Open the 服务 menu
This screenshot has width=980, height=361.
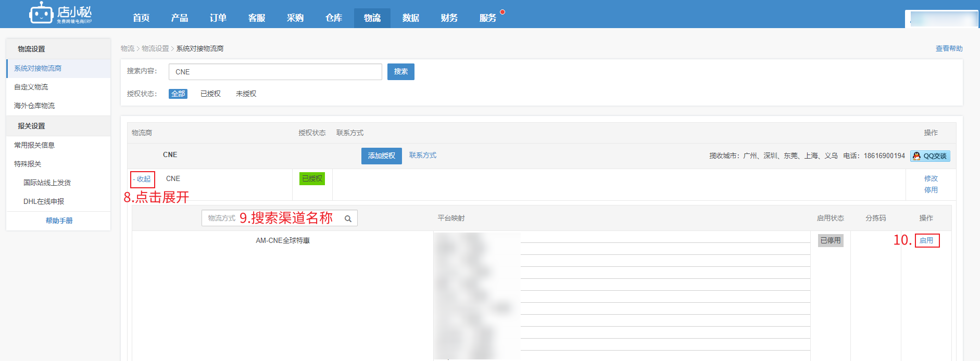pos(488,18)
